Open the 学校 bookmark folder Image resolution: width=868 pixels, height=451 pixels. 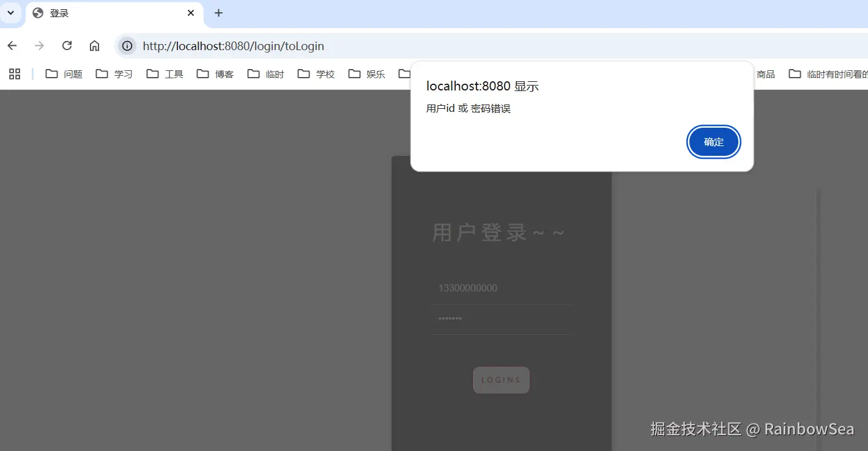click(x=316, y=74)
